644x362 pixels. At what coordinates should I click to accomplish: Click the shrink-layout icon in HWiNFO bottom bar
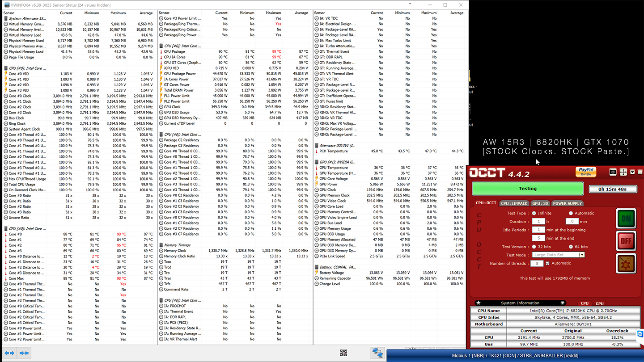click(x=343, y=353)
